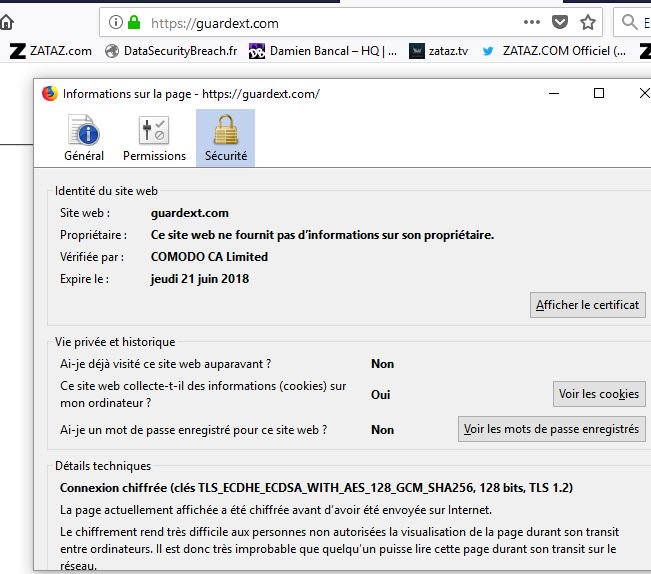Image resolution: width=651 pixels, height=574 pixels.
Task: Click the Détails techniques heading
Action: [x=103, y=466]
